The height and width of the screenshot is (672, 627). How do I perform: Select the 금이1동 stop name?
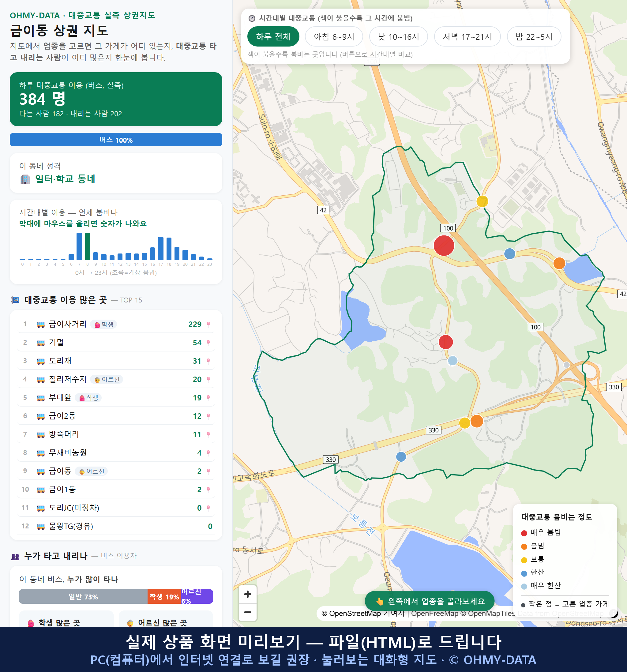coord(62,490)
